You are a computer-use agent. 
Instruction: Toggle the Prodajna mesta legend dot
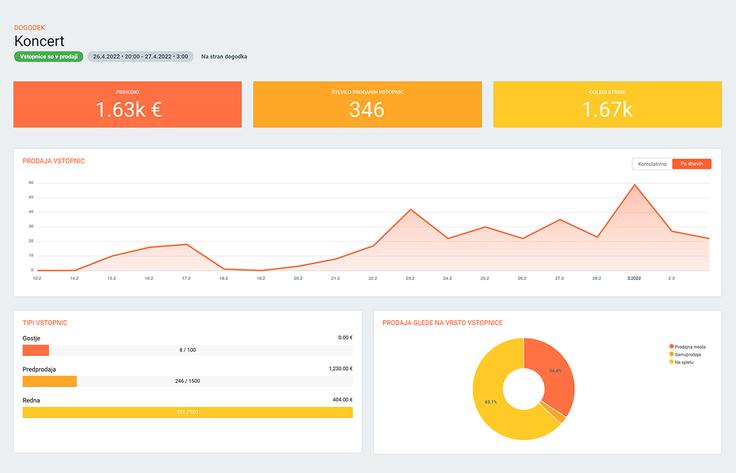click(x=670, y=346)
